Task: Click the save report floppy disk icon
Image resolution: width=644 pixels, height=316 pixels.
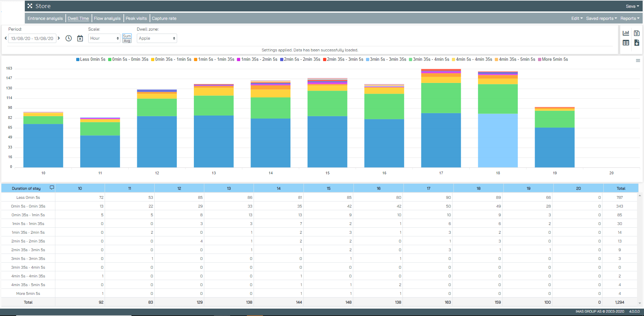Action: click(x=637, y=33)
